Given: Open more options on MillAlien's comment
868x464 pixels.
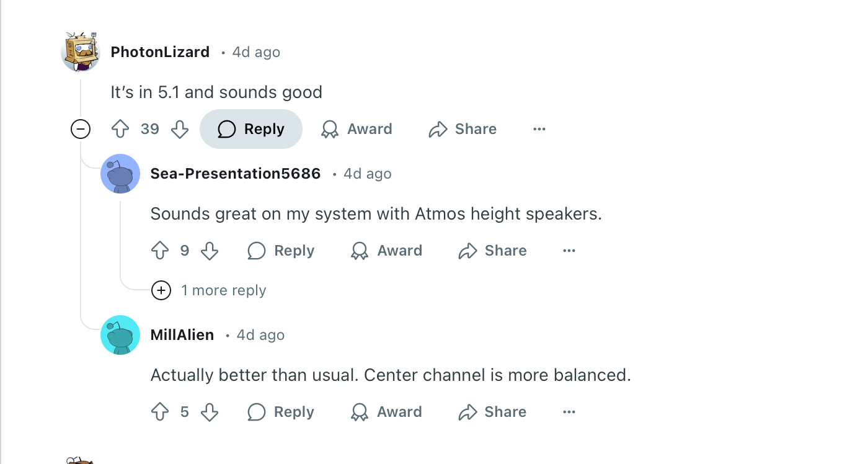Looking at the screenshot, I should point(569,412).
